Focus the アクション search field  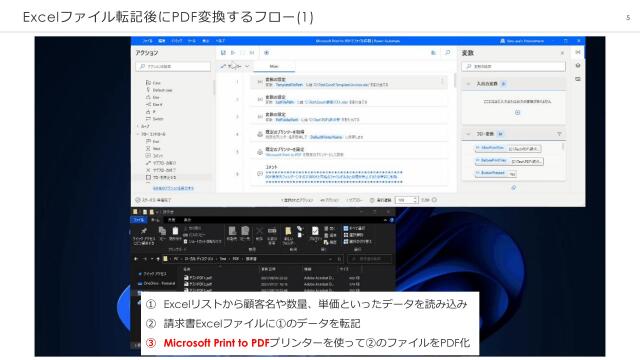coord(173,66)
